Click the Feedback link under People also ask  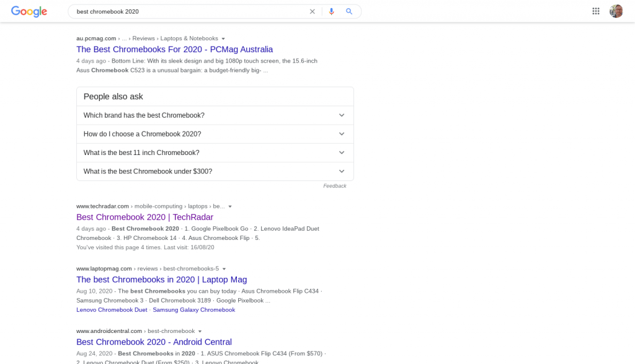334,186
